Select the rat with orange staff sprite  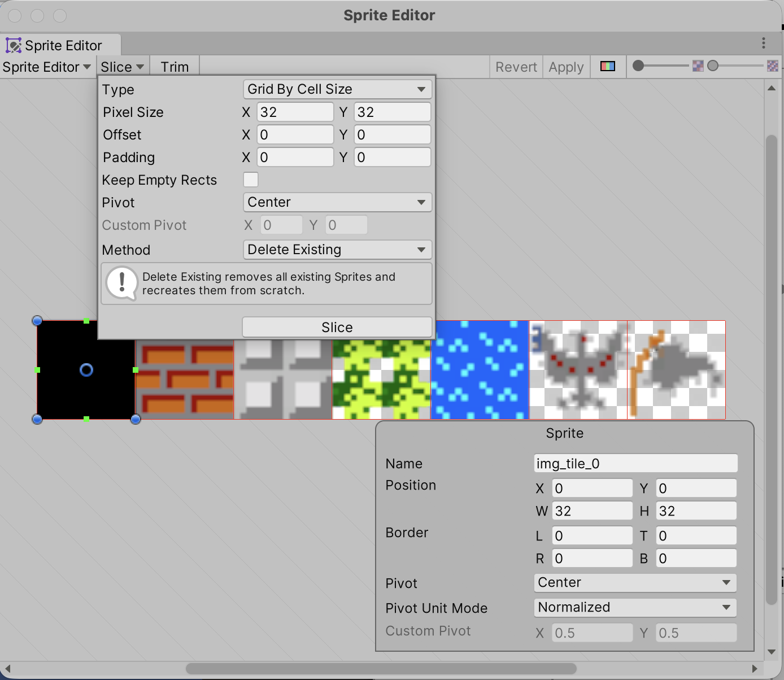tap(676, 370)
